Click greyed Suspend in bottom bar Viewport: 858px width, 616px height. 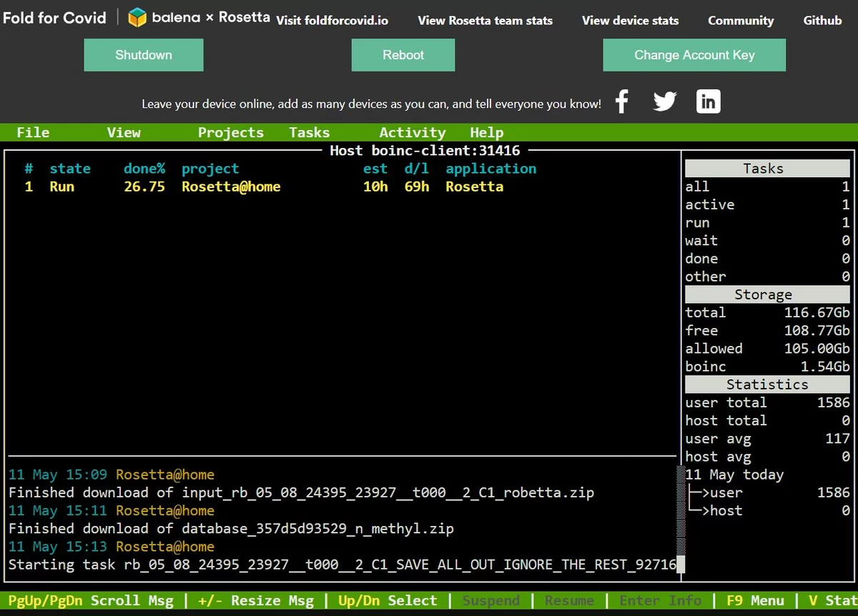[490, 600]
